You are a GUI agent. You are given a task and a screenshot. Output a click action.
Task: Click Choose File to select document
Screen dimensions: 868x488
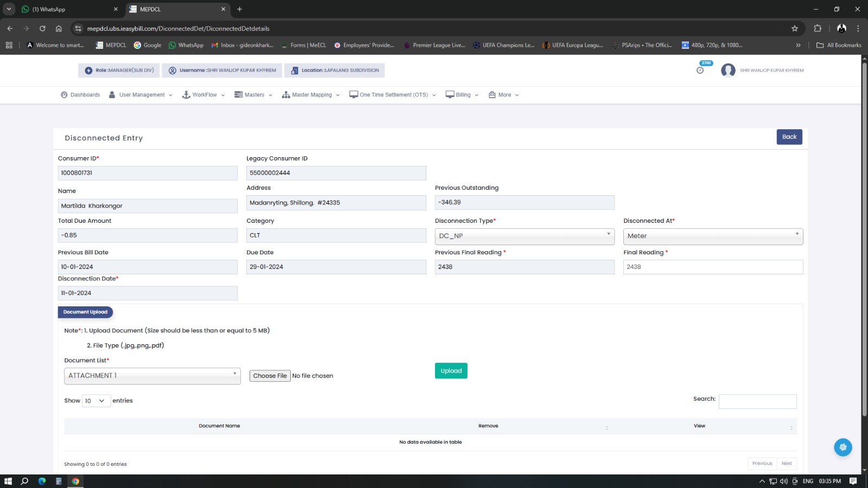point(270,376)
